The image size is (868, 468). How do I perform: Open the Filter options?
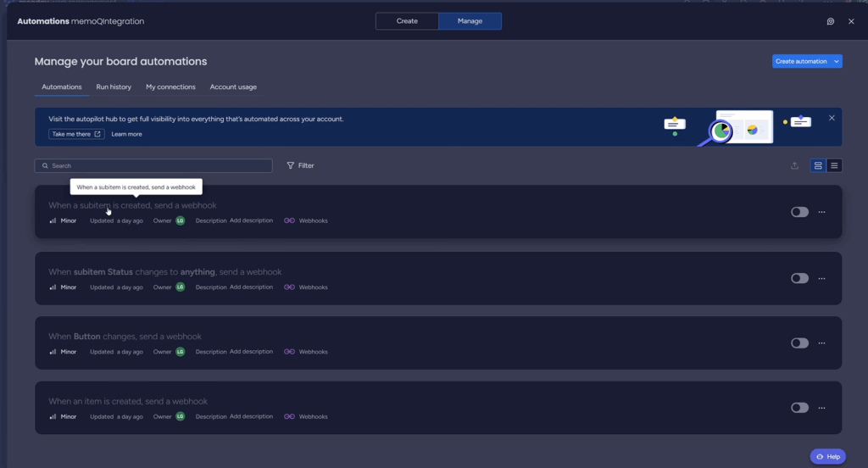300,165
